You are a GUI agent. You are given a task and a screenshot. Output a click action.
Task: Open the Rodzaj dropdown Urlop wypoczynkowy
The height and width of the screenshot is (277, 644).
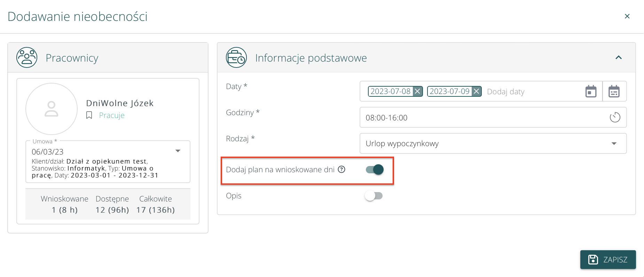493,143
